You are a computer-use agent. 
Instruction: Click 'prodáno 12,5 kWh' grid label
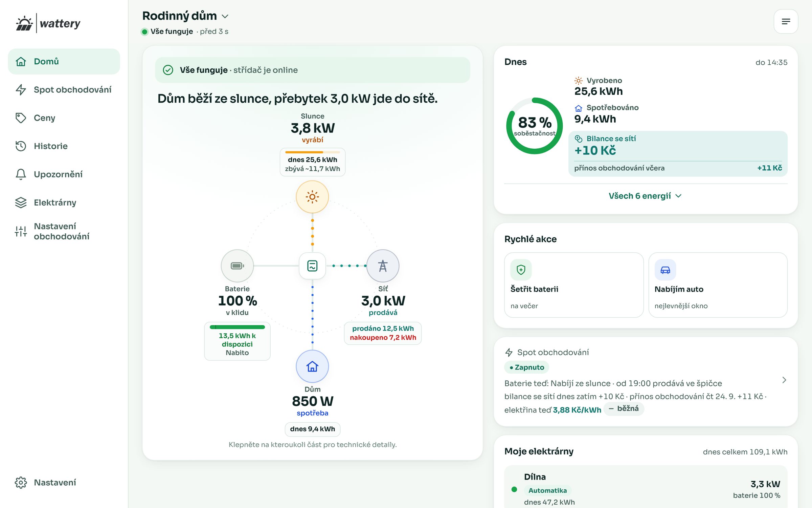(x=383, y=329)
